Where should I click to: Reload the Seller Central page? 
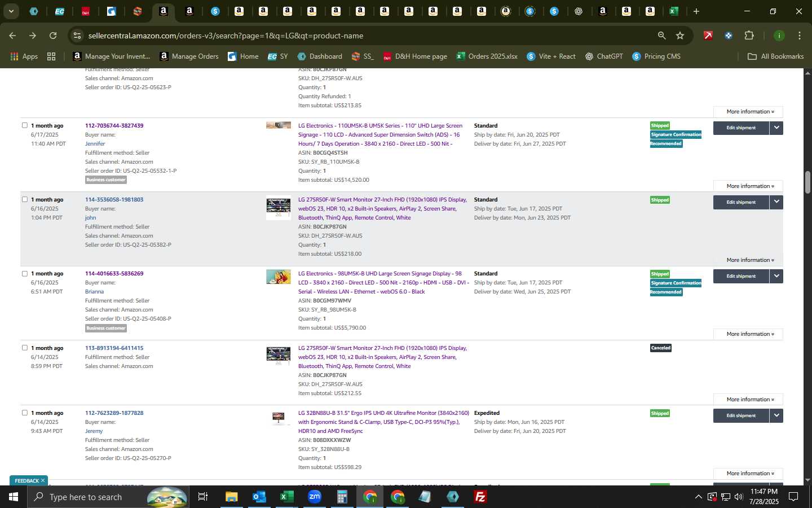click(x=53, y=36)
